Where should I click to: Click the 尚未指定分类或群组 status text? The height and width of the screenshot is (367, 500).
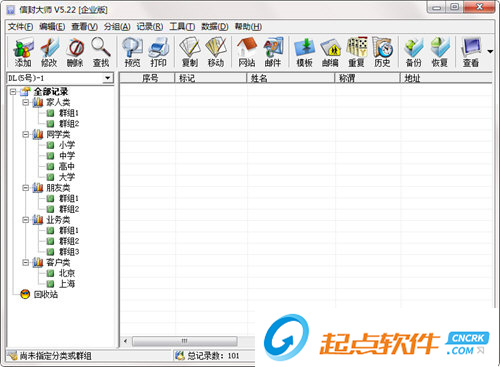(x=55, y=356)
